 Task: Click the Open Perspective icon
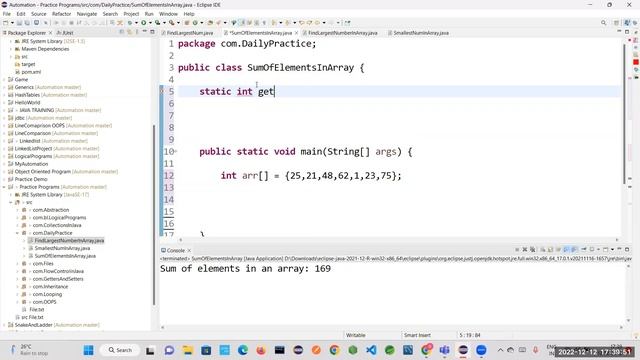tap(616, 23)
